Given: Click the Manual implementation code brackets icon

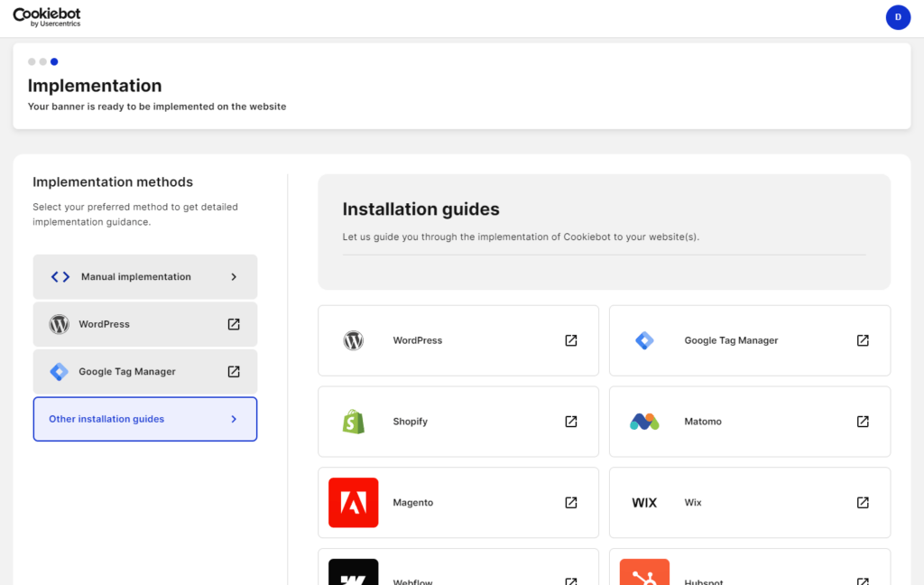Looking at the screenshot, I should [x=60, y=276].
